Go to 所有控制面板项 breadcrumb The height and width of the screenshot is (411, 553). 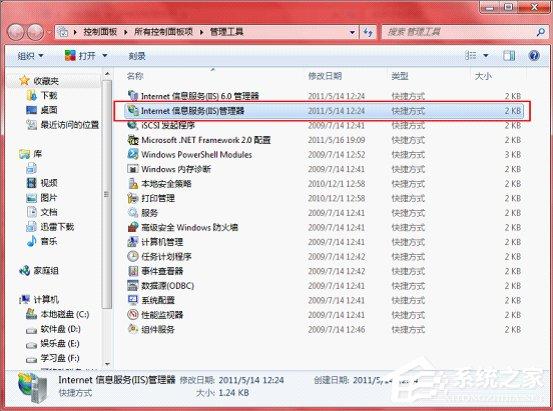tap(163, 32)
